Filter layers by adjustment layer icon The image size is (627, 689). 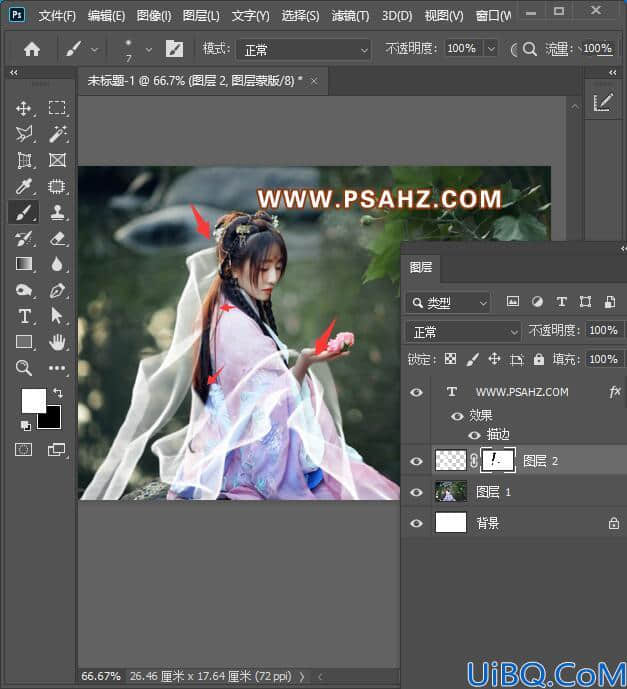pos(537,302)
